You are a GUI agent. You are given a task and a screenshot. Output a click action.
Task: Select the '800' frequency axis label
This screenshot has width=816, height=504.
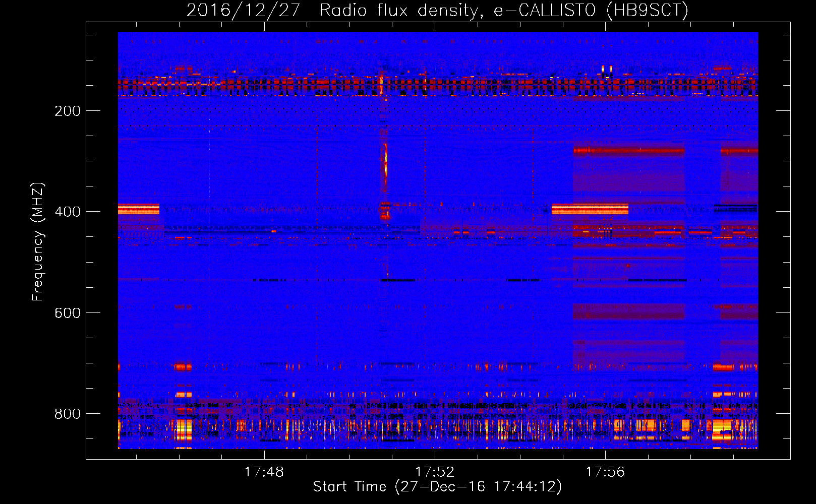pos(68,414)
